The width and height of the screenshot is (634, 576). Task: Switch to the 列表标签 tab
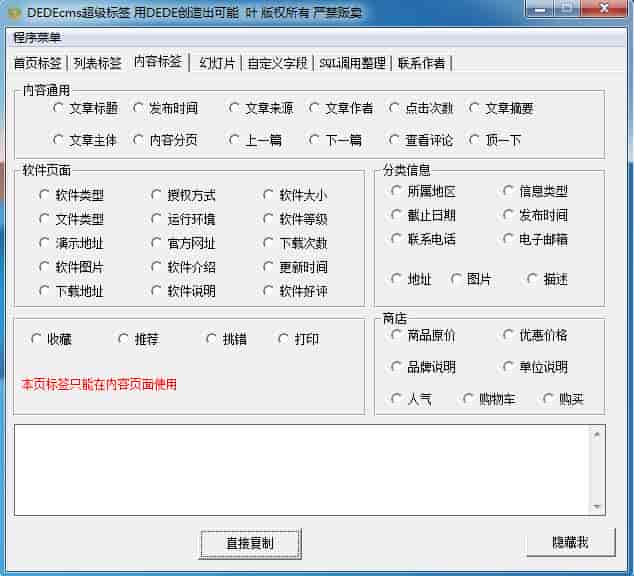97,63
